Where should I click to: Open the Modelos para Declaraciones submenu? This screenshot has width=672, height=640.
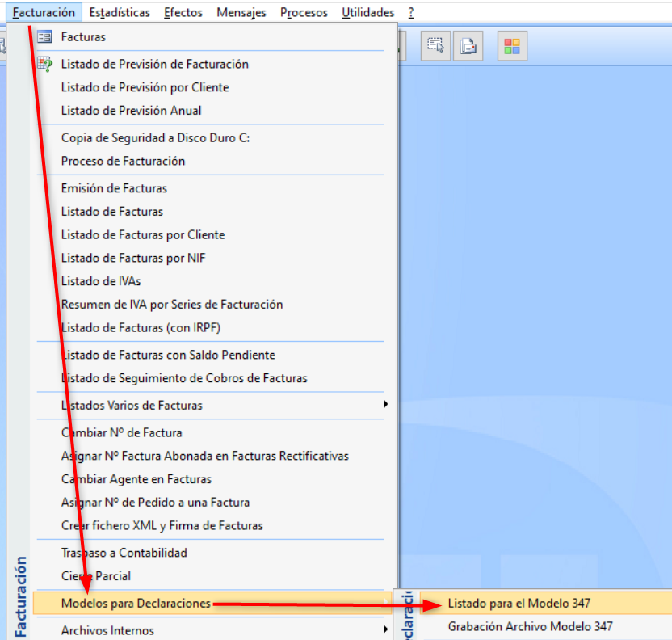coord(136,604)
